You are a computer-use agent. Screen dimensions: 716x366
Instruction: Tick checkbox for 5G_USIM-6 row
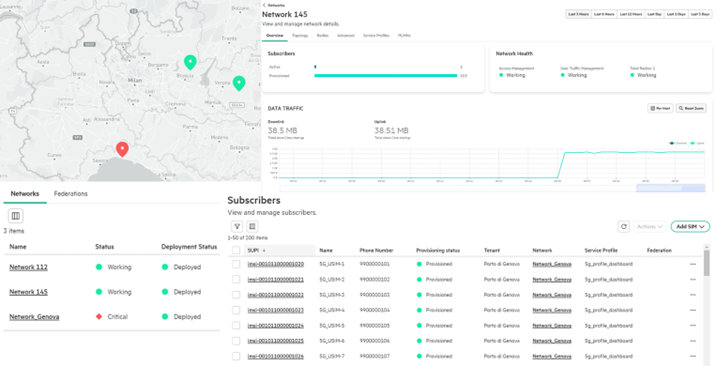(236, 341)
